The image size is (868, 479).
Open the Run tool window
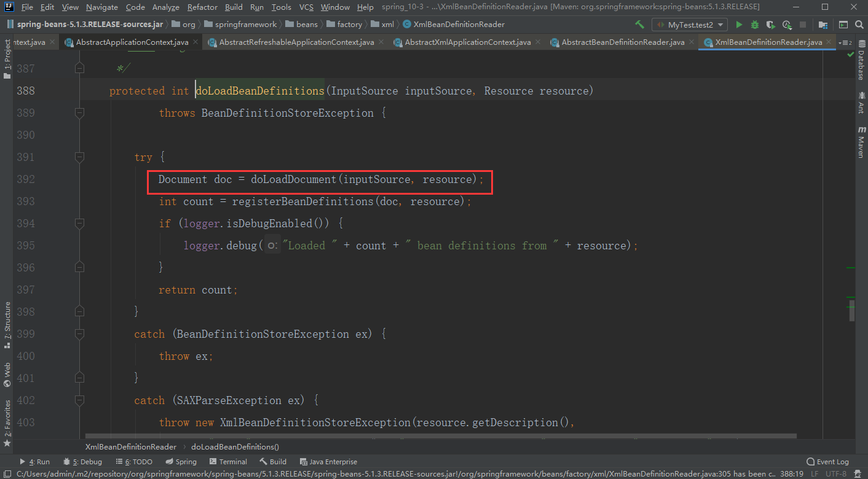point(34,462)
